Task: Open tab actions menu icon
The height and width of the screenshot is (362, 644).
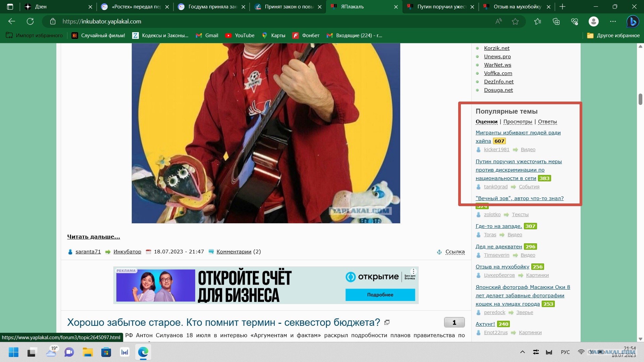Action: click(10, 7)
